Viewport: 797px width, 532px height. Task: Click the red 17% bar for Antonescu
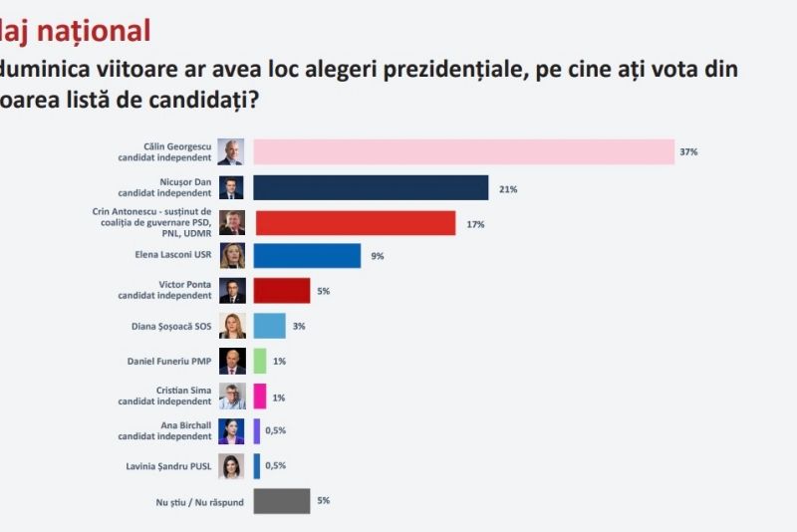tap(355, 223)
